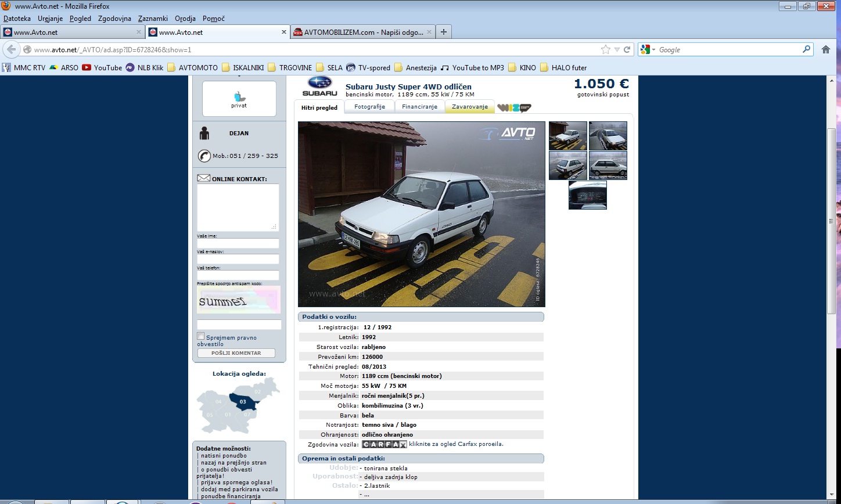Click the Subaru brand logo
841x504 pixels.
pos(319,87)
